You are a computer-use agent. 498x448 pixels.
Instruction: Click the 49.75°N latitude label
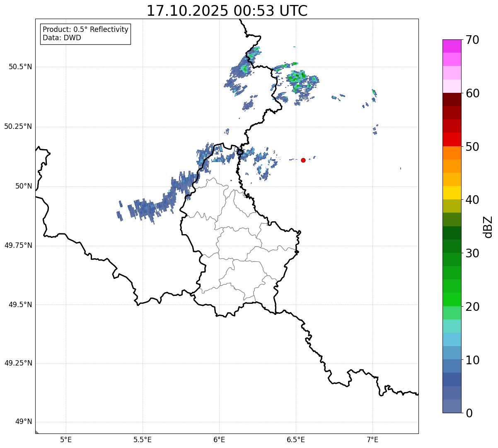(x=18, y=245)
